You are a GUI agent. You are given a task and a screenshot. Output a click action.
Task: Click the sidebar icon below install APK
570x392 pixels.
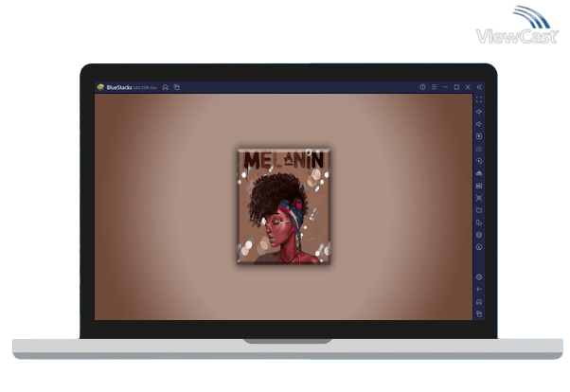[x=479, y=186]
